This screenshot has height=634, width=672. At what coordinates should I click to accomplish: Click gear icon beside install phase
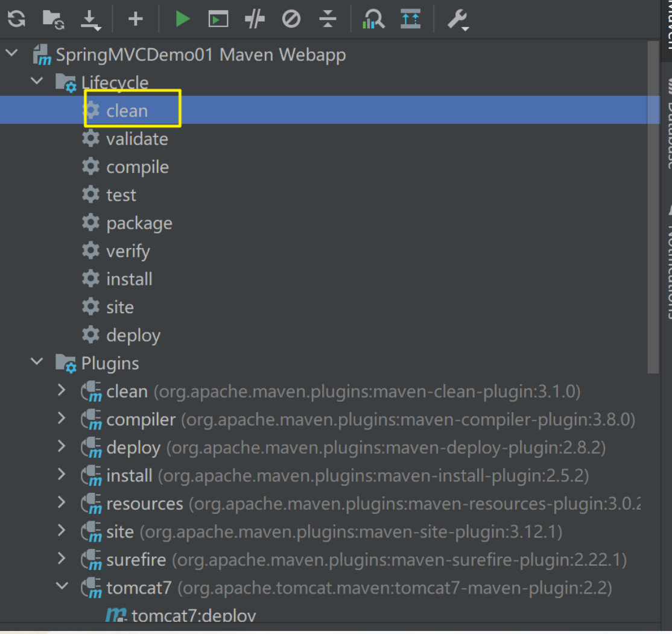coord(90,279)
